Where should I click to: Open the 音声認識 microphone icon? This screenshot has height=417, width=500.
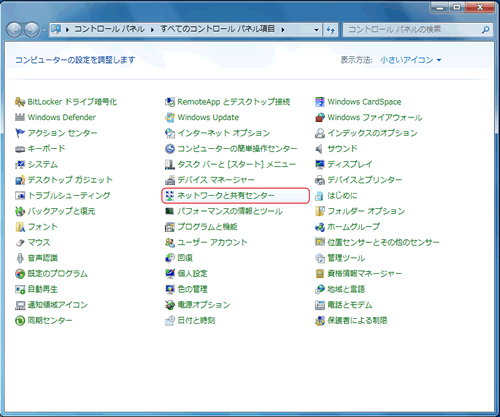pos(20,258)
